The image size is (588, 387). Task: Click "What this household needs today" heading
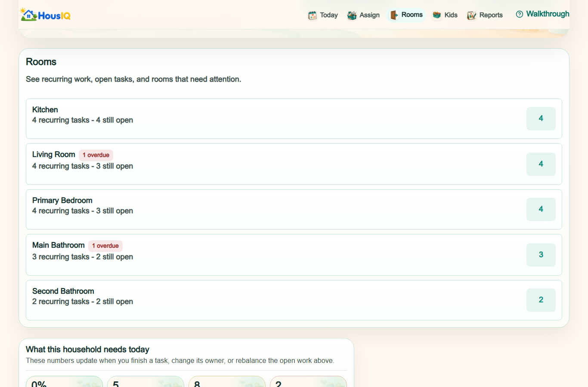[88, 350]
